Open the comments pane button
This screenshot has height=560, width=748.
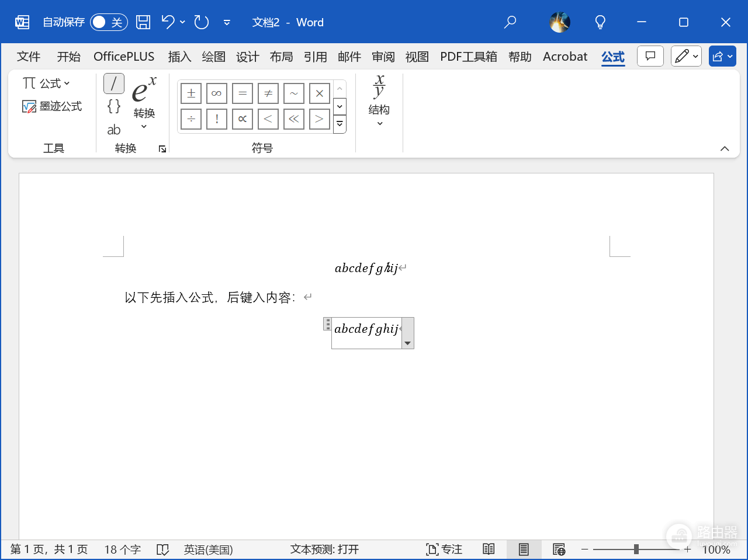650,56
